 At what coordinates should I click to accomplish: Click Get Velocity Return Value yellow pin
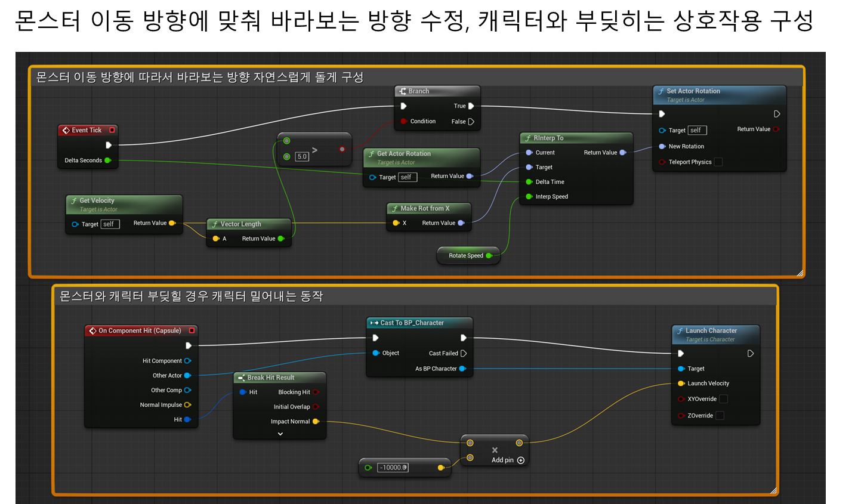point(172,223)
